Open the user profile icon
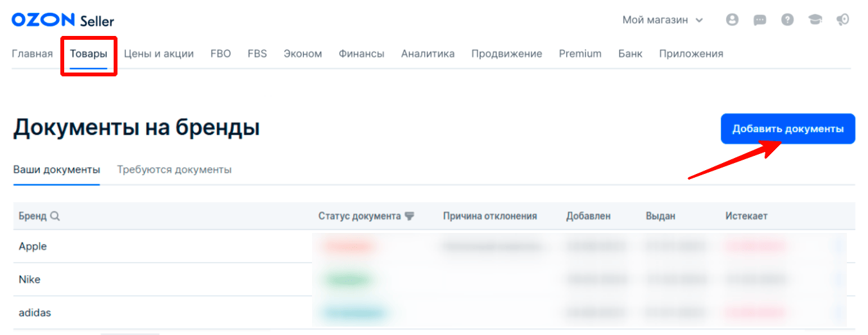The width and height of the screenshot is (868, 335). click(732, 20)
